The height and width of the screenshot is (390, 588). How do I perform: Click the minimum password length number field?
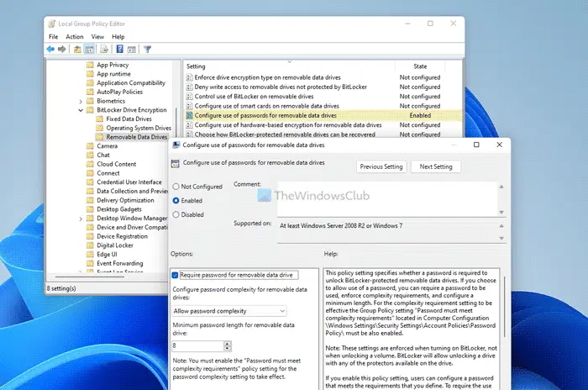198,345
